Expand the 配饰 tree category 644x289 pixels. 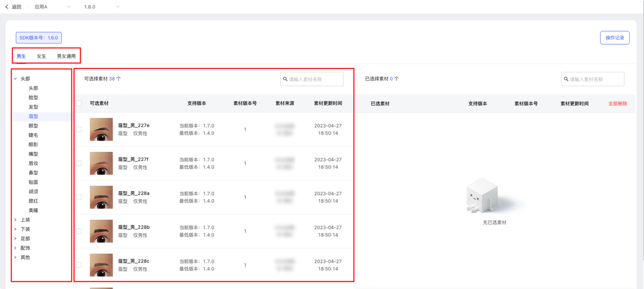[x=16, y=248]
